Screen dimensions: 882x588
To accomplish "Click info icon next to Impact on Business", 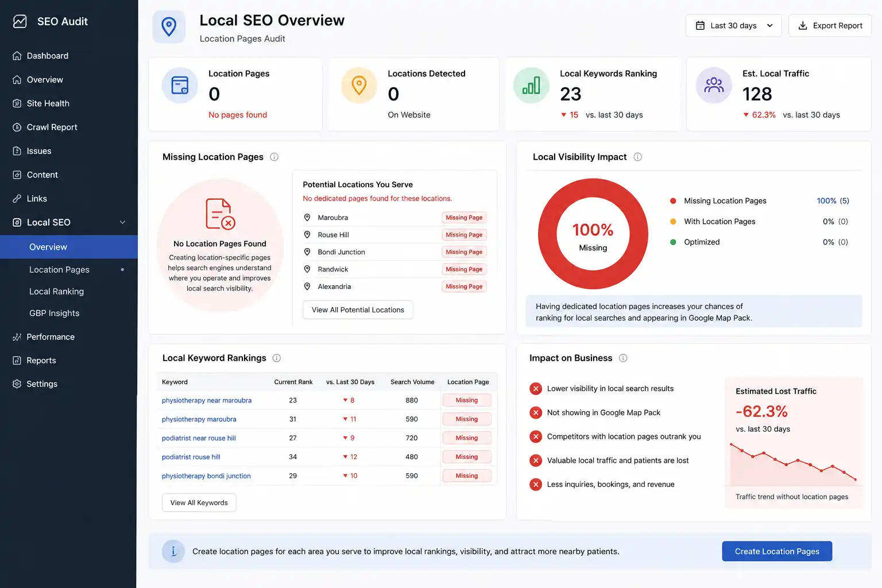I will pyautogui.click(x=623, y=358).
